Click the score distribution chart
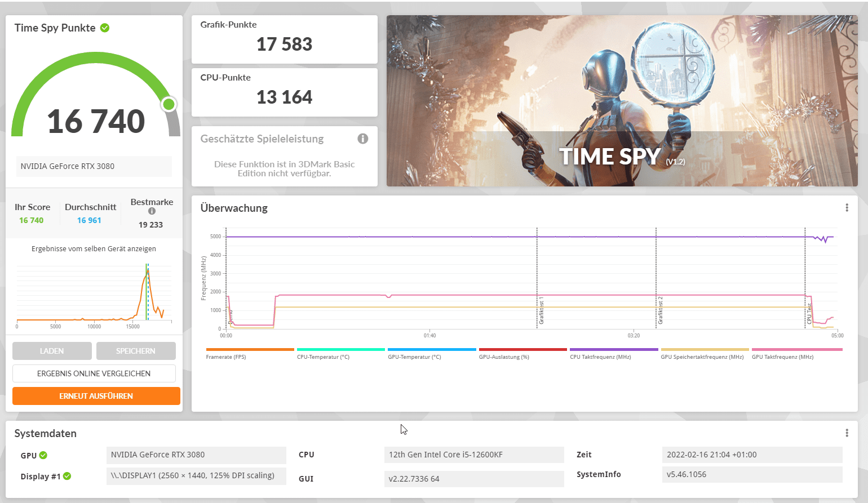This screenshot has height=503, width=868. (94, 295)
